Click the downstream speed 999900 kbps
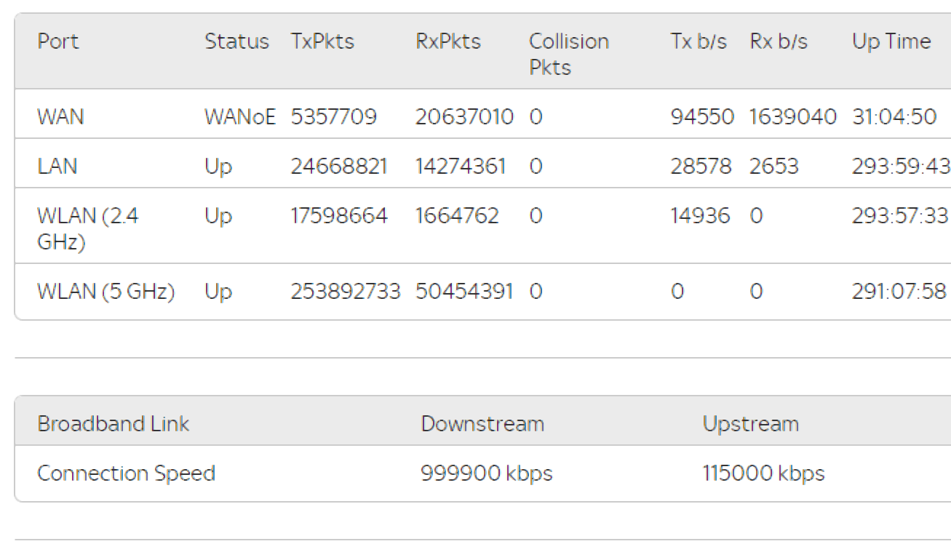 pos(487,473)
